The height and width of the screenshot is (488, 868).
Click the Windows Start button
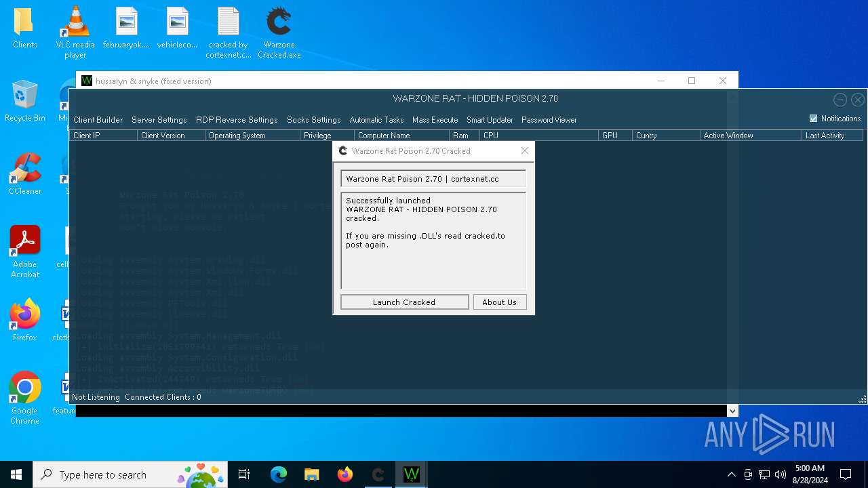[x=16, y=474]
